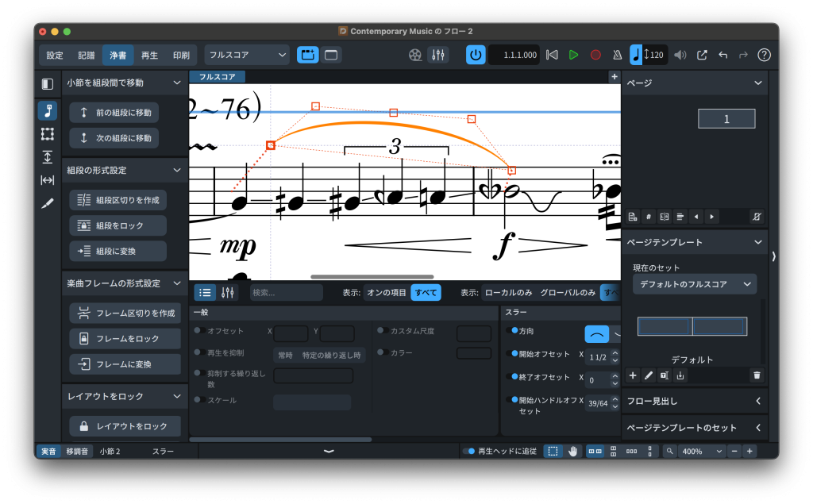Open the フルスコア layout dropdown
Screen dimensions: 813x504
[x=247, y=55]
